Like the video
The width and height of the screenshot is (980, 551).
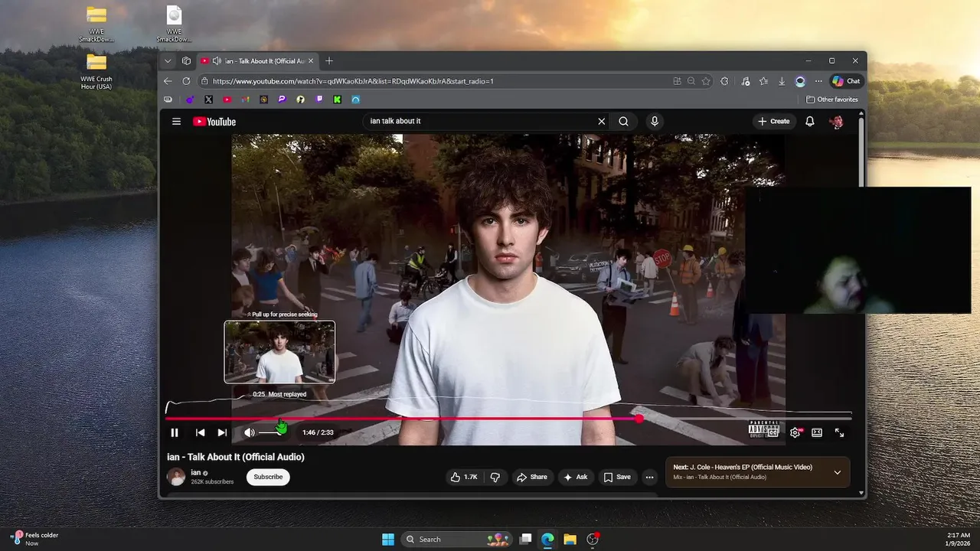point(464,477)
